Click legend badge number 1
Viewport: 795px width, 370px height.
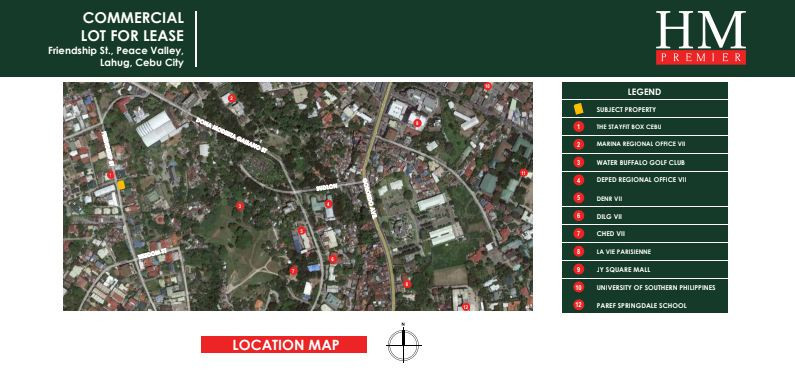pos(578,127)
